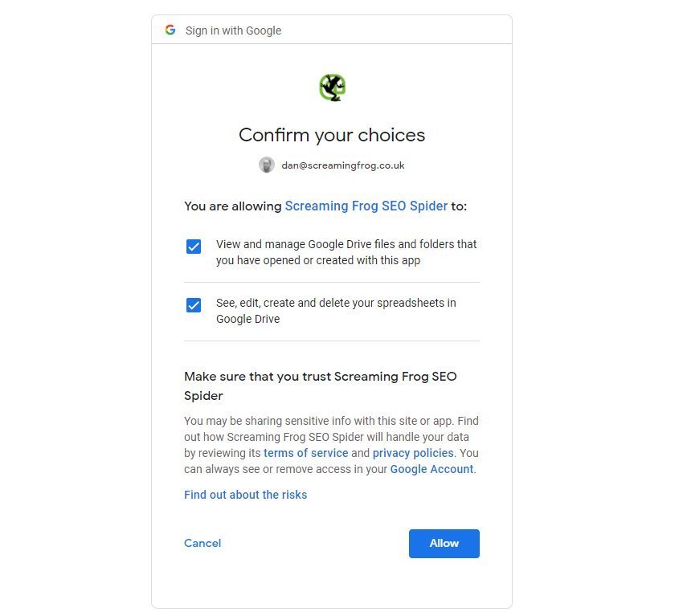683x616 pixels.
Task: Click Find out about the risks
Action: [245, 495]
